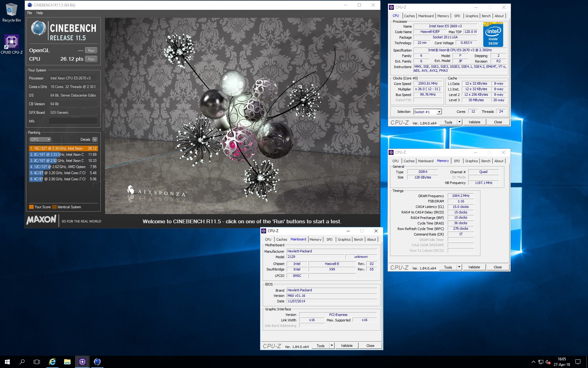The image size is (588, 368).
Task: Click Validate in Memory CPU-Z window
Action: [x=474, y=267]
